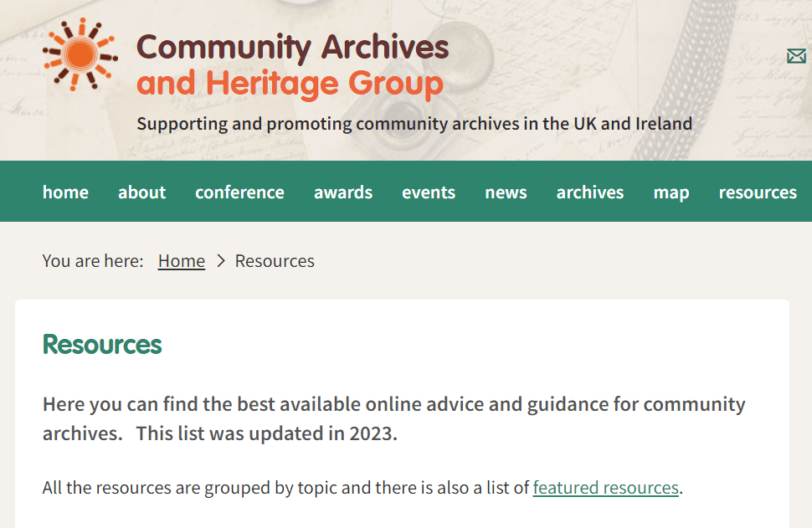Open the map page
812x528 pixels.
tap(671, 192)
